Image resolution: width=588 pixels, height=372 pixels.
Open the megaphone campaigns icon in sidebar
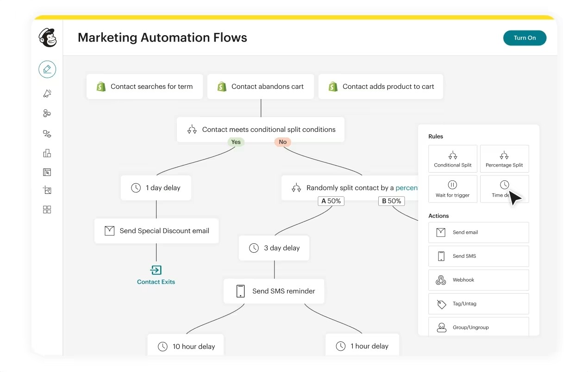47,93
